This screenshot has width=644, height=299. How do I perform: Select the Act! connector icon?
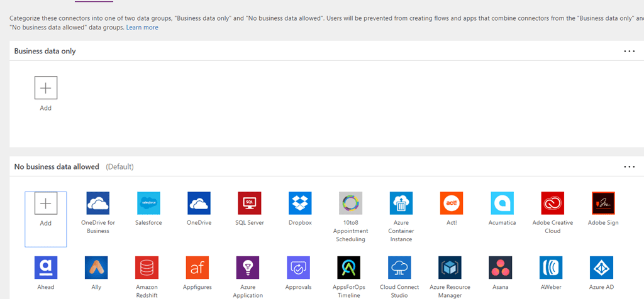(x=452, y=203)
